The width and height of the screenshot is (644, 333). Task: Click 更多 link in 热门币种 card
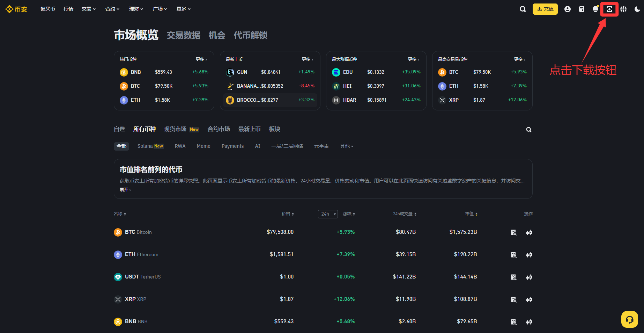tap(201, 59)
